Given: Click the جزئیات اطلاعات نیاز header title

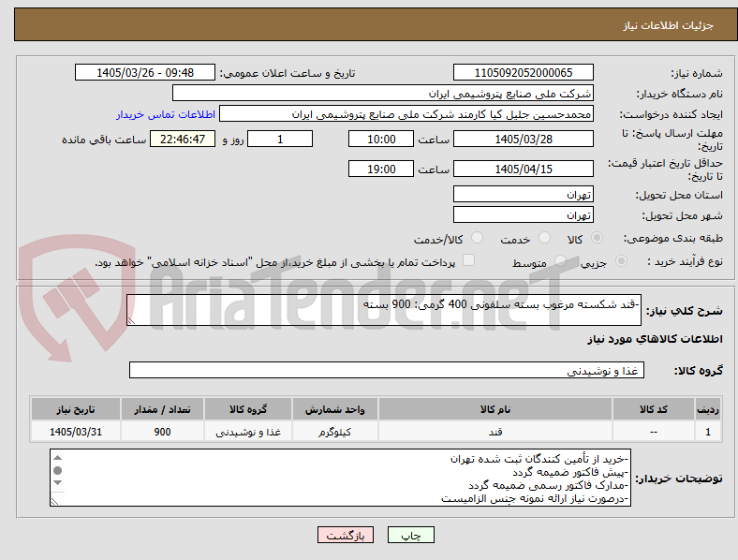Looking at the screenshot, I should pyautogui.click(x=669, y=25).
